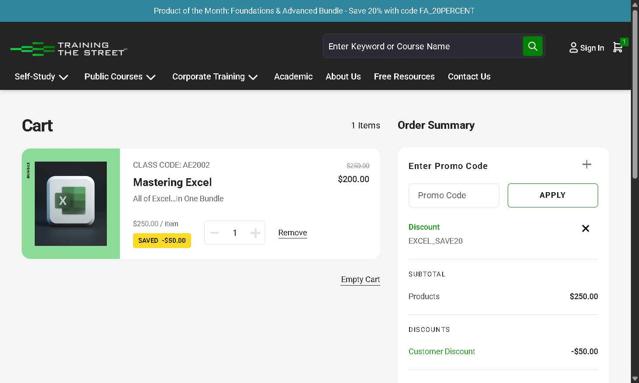Image resolution: width=639 pixels, height=383 pixels.
Task: Click the All of Excel...in One Bundle text
Action: [178, 199]
